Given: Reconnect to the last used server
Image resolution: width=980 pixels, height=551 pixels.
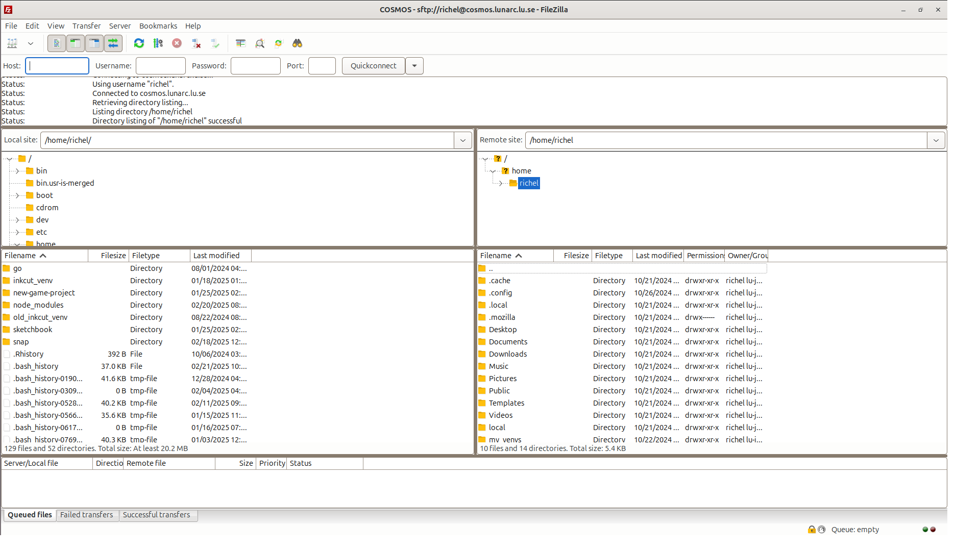Looking at the screenshot, I should pyautogui.click(x=215, y=43).
